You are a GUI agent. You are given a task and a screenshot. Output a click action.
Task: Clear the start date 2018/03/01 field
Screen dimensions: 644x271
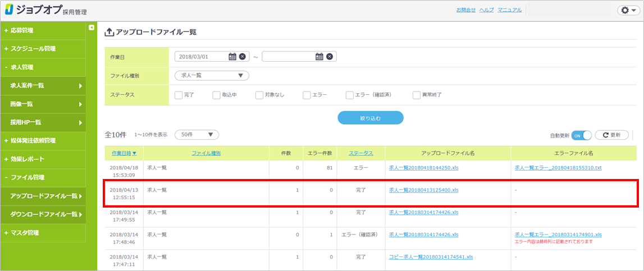click(243, 56)
